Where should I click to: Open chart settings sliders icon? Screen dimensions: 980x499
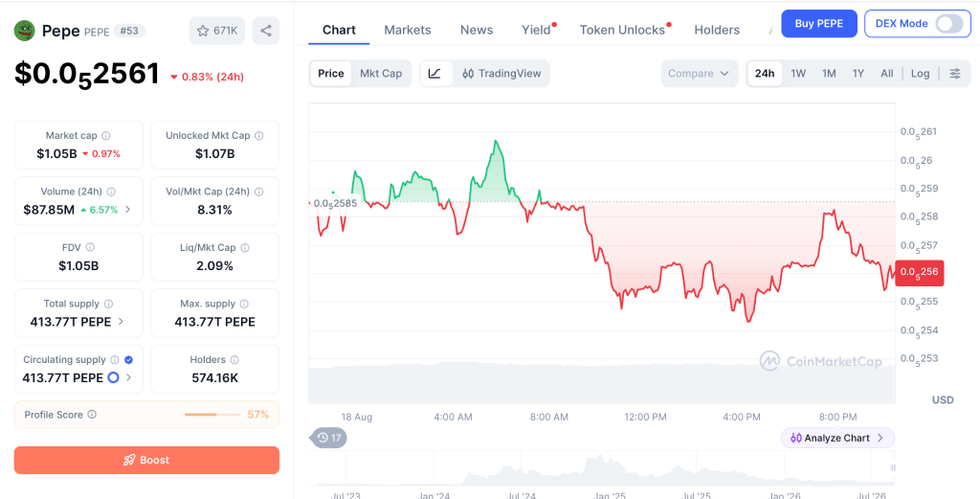coord(955,74)
